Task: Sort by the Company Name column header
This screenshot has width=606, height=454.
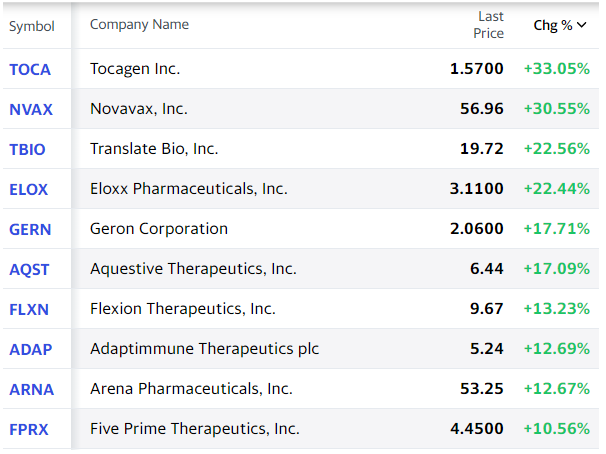Action: [x=139, y=25]
